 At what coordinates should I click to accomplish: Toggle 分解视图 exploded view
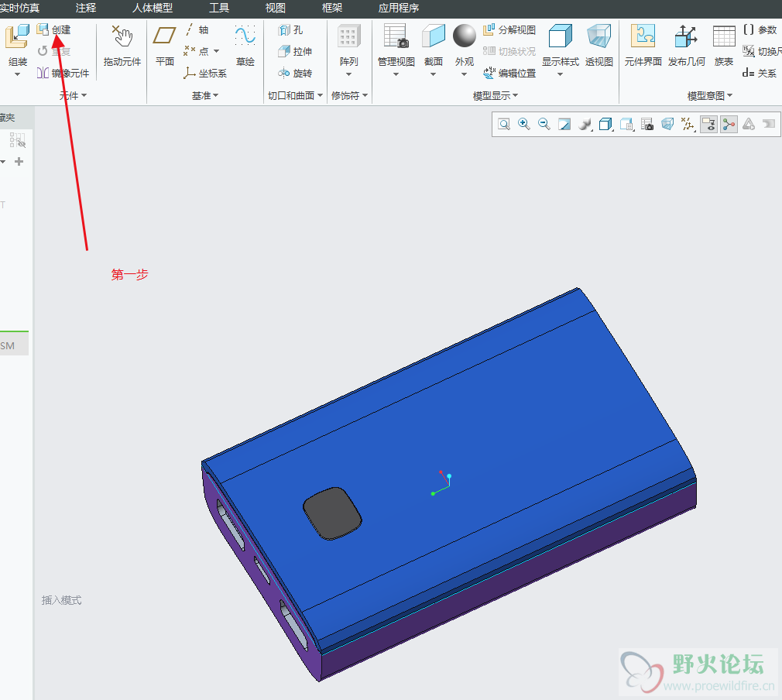[x=509, y=30]
